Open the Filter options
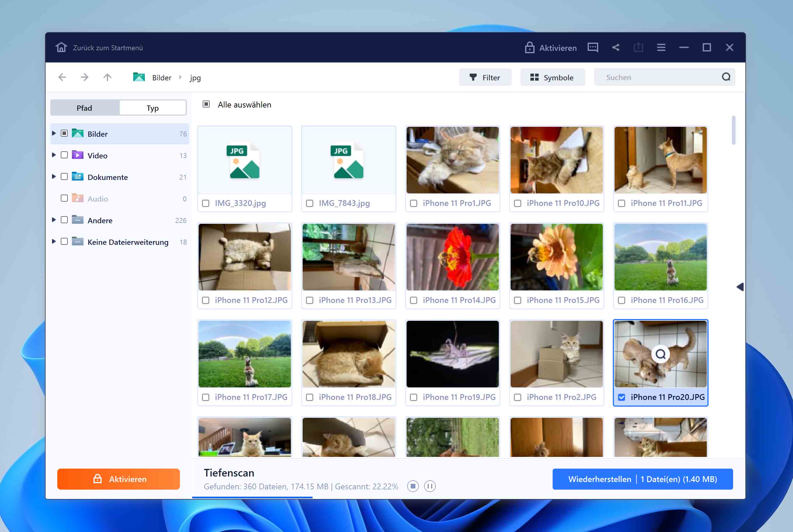 click(x=485, y=77)
